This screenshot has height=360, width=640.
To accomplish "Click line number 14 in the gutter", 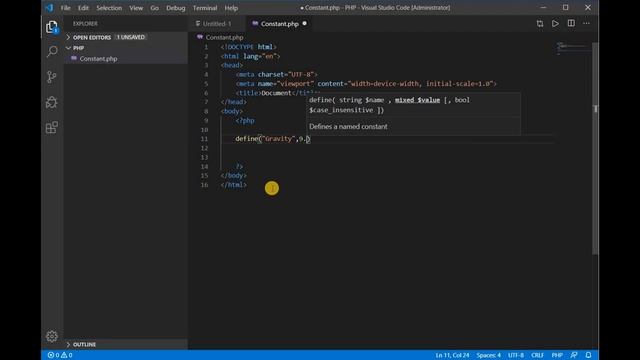I will tap(204, 167).
